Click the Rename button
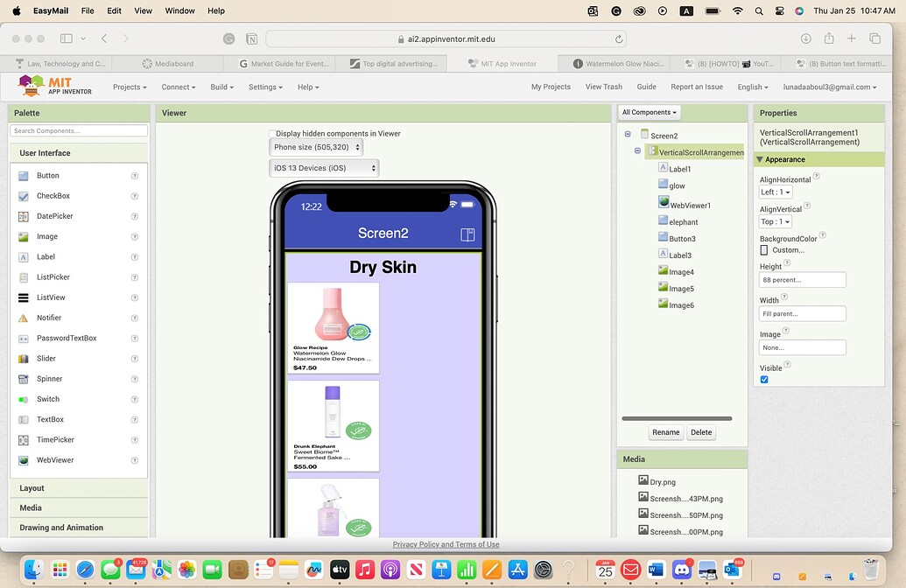906x588 pixels. [x=665, y=432]
